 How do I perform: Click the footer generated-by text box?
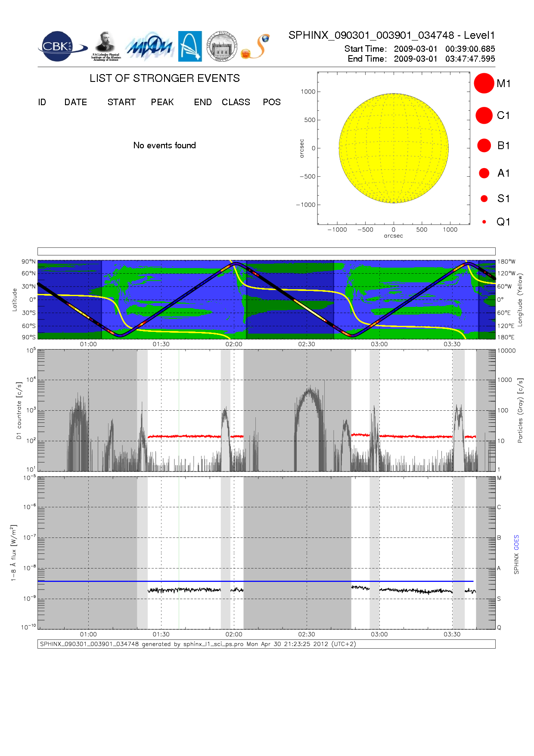pyautogui.click(x=266, y=644)
